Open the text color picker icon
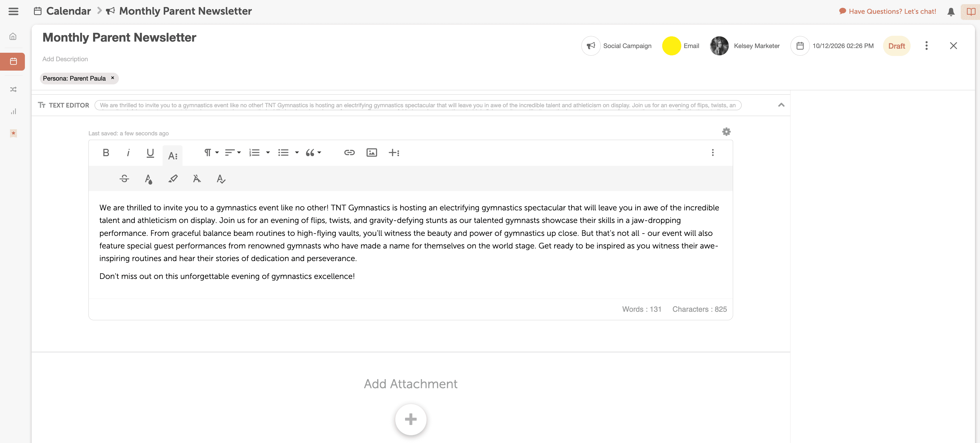 point(148,178)
